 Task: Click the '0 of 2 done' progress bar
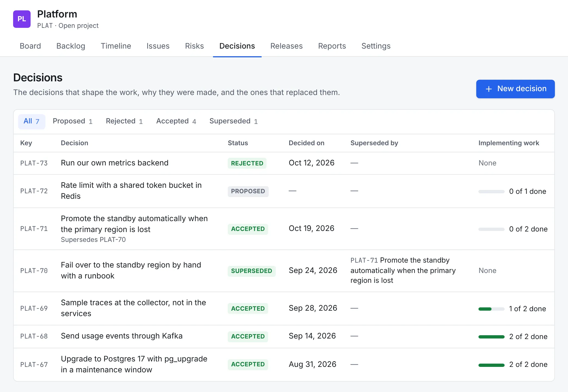[x=491, y=229]
